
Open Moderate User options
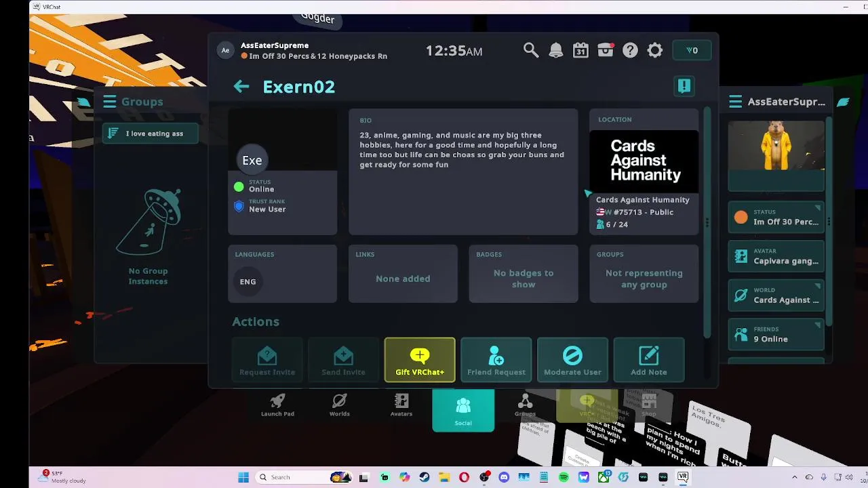(572, 360)
